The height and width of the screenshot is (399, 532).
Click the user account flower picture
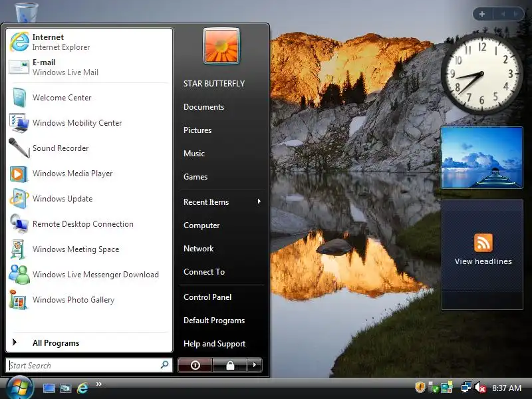point(221,46)
